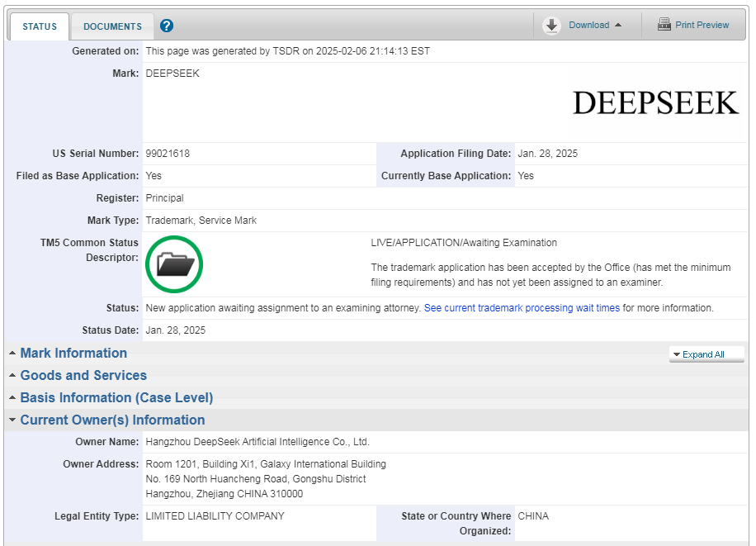Open the DOCUMENTS tab
The width and height of the screenshot is (756, 546).
(x=112, y=26)
